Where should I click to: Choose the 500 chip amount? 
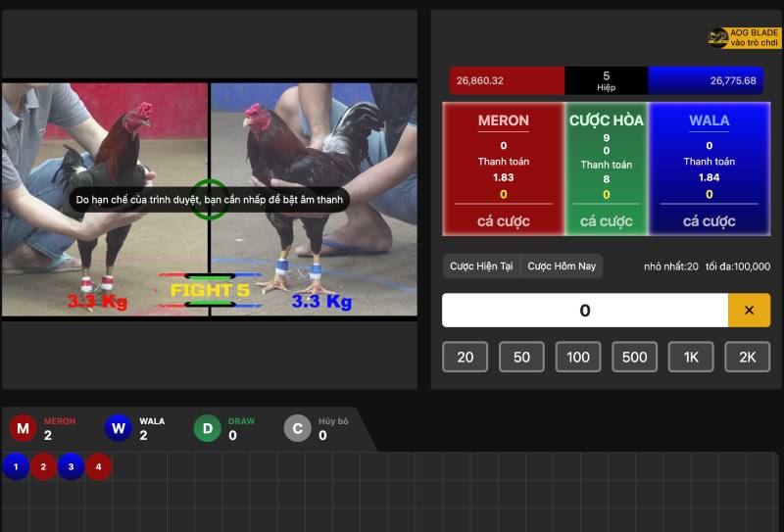[x=634, y=357]
